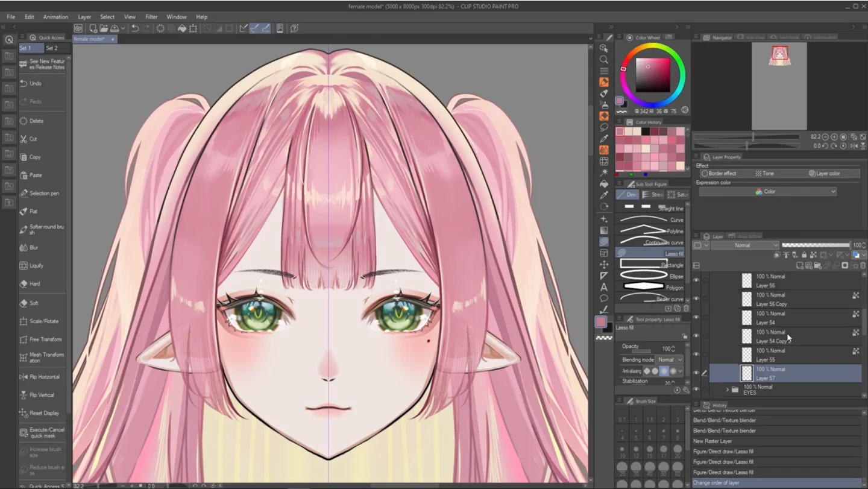Hide Layer 55 with its eye icon
The height and width of the screenshot is (489, 868).
[x=696, y=355]
